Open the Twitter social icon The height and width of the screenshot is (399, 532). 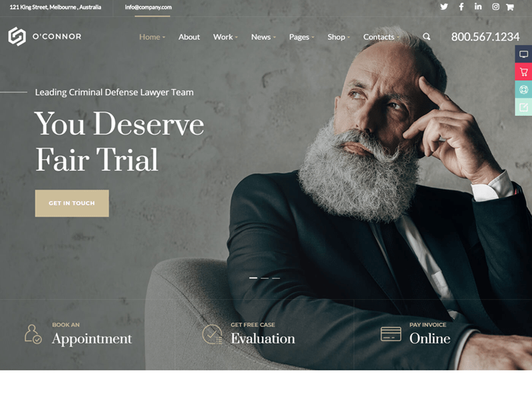pos(444,7)
